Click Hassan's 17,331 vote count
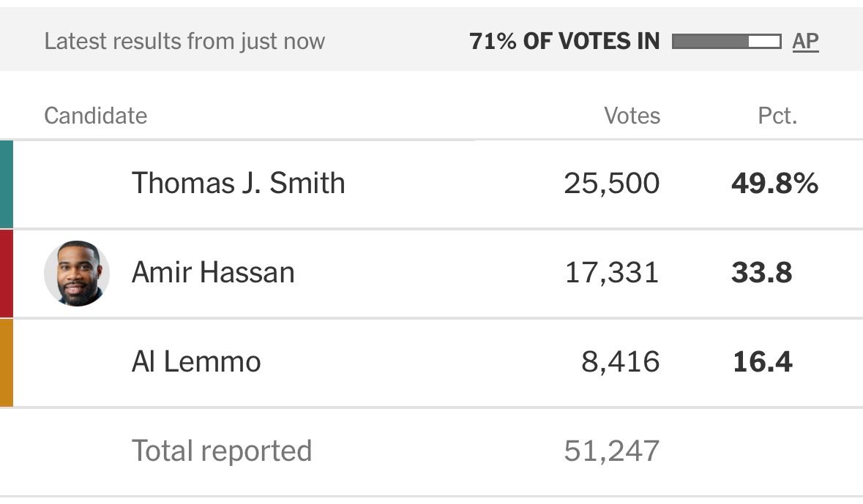Screen dimensions: 863x504 click(x=612, y=272)
